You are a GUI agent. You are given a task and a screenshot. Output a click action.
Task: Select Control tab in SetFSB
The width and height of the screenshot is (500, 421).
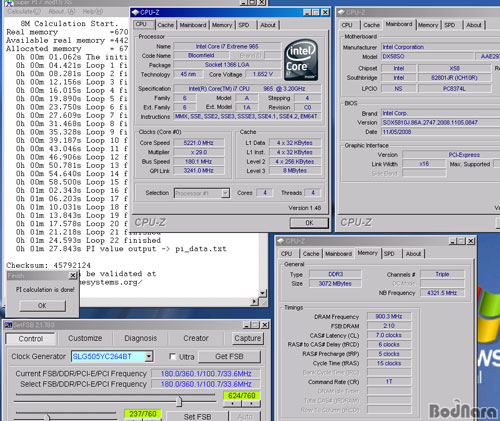click(31, 339)
